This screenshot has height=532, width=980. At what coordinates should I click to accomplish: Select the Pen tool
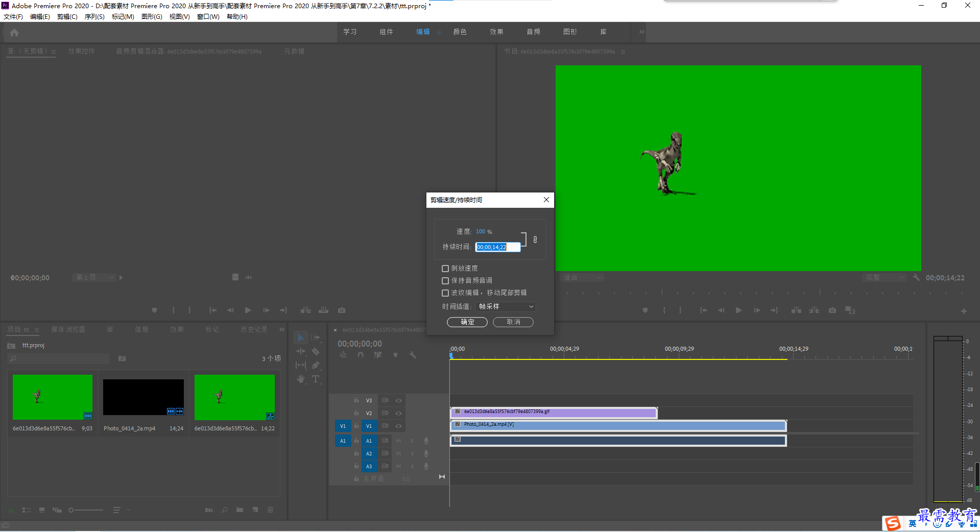tap(316, 365)
